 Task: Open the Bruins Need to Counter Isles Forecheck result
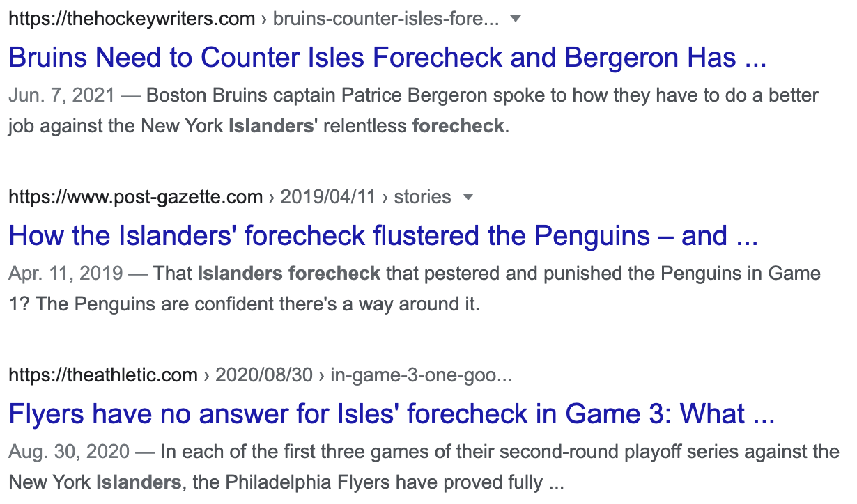coord(387,58)
